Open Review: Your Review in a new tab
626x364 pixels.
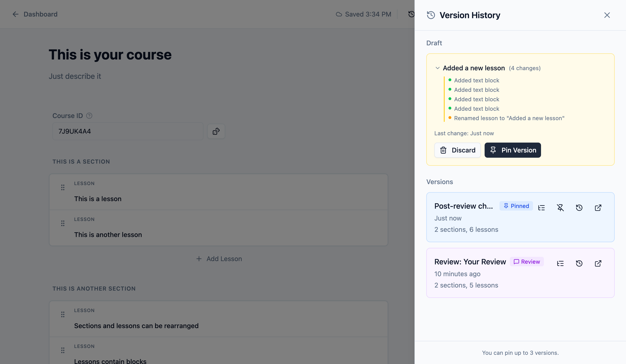coord(598,263)
